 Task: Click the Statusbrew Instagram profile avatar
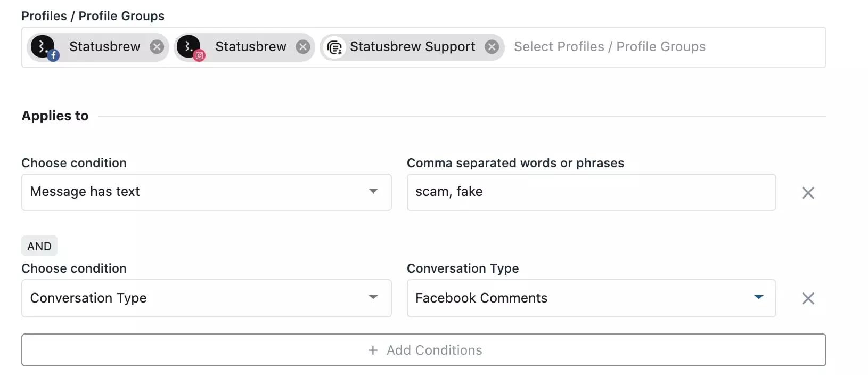tap(189, 46)
